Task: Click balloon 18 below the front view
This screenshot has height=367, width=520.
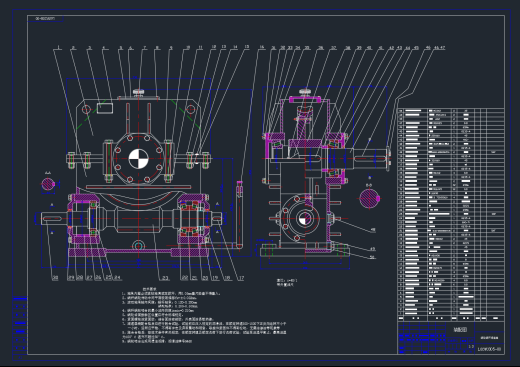Action: pyautogui.click(x=227, y=278)
